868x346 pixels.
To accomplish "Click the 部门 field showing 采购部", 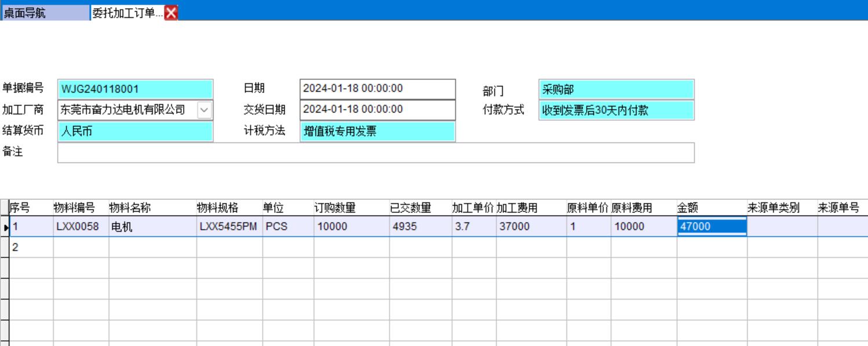I will point(616,89).
